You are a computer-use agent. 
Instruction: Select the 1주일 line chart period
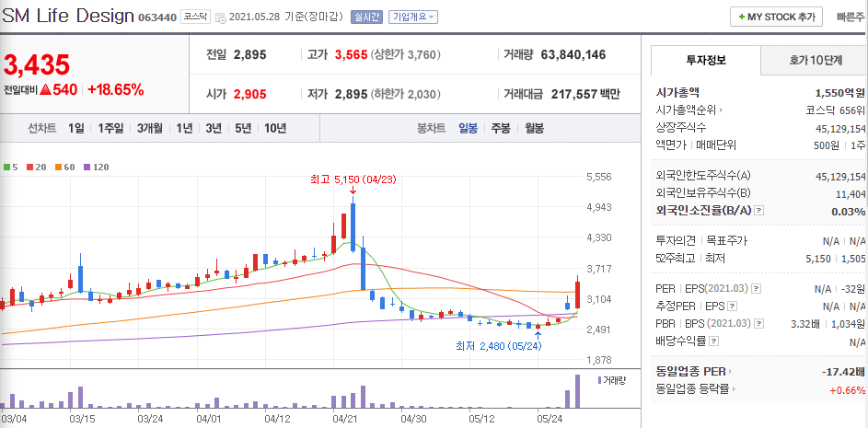(x=111, y=129)
